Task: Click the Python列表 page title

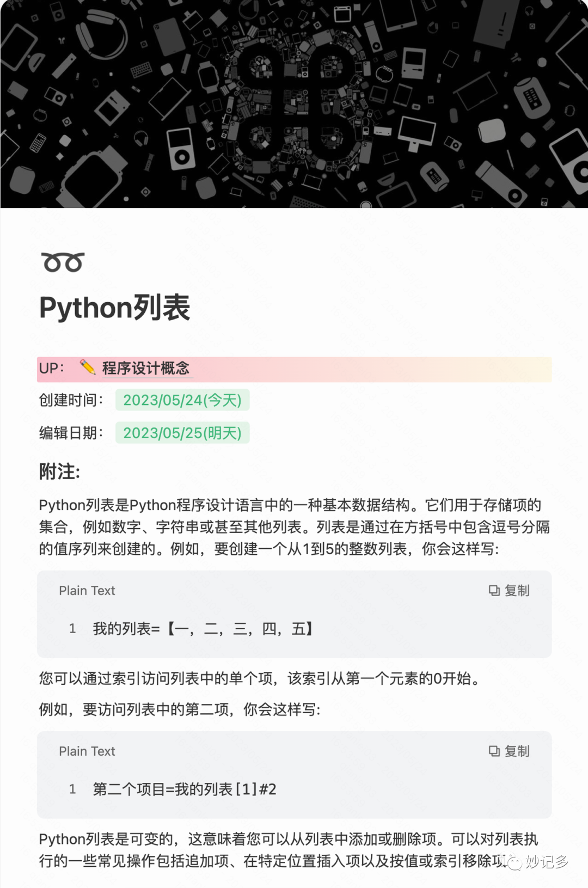Action: pos(115,308)
